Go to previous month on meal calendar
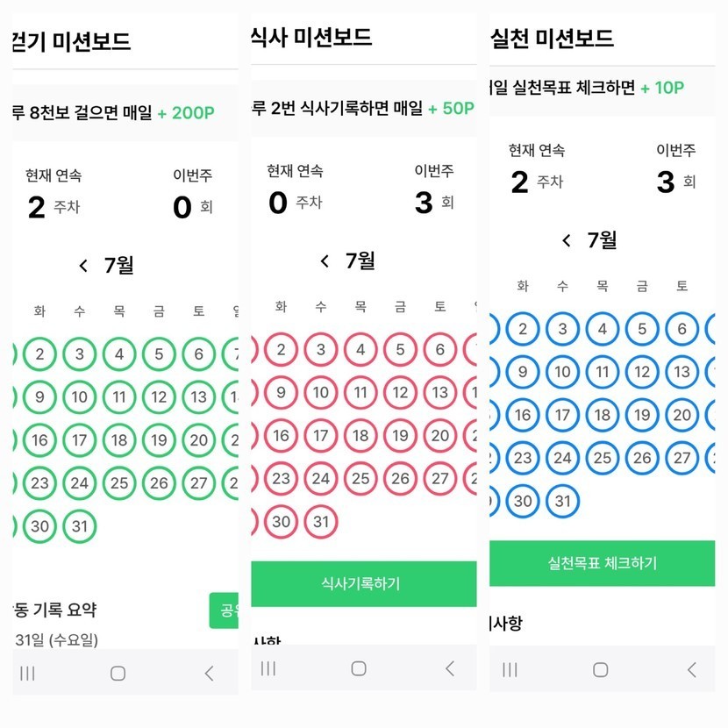The image size is (728, 728). [325, 261]
